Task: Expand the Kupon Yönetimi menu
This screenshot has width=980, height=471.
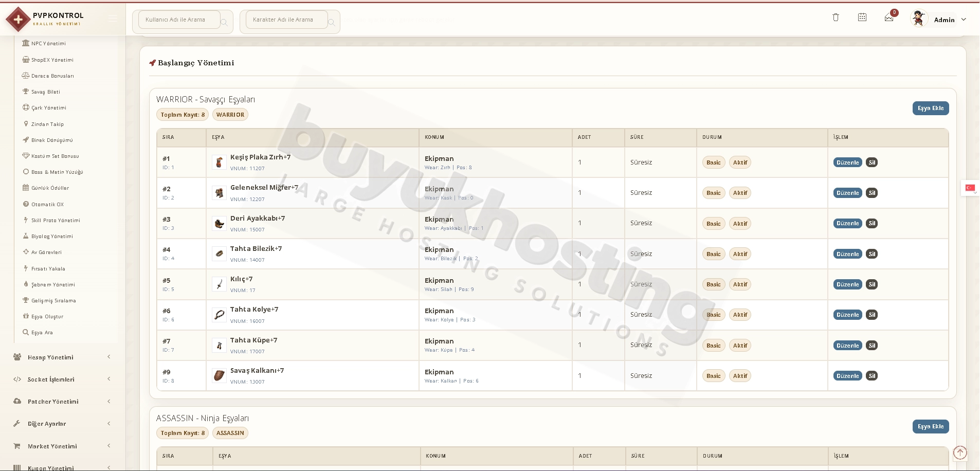Action: click(62, 467)
